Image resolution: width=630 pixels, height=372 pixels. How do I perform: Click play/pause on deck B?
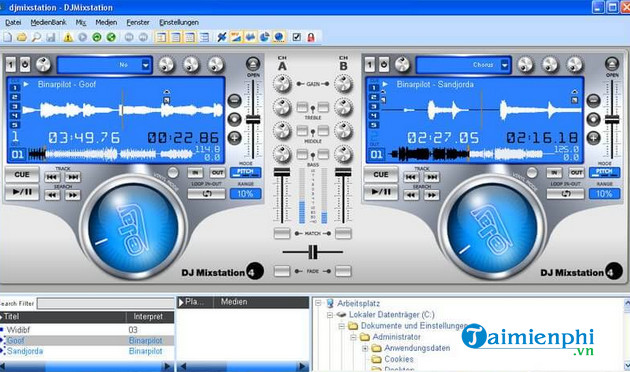coord(380,192)
